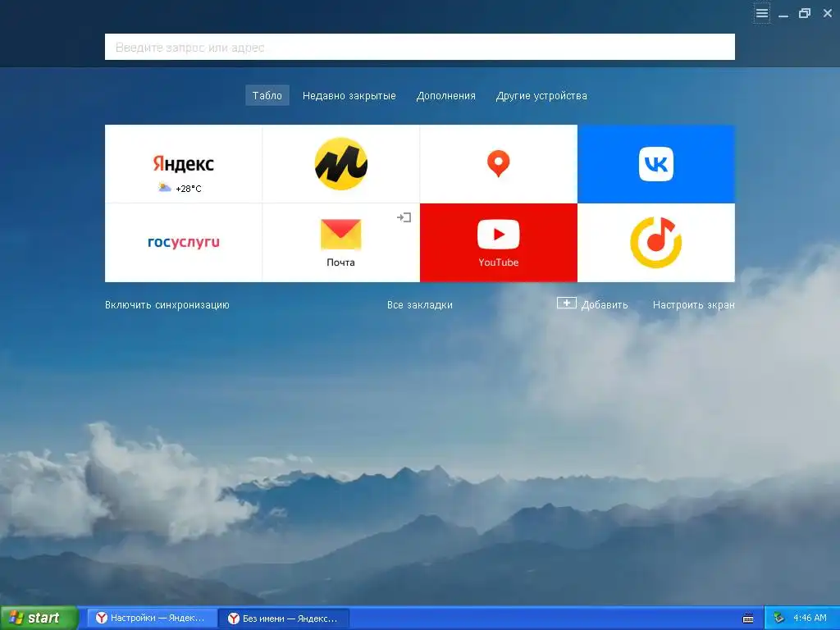Click Настроить экран link
840x630 pixels.
point(694,305)
